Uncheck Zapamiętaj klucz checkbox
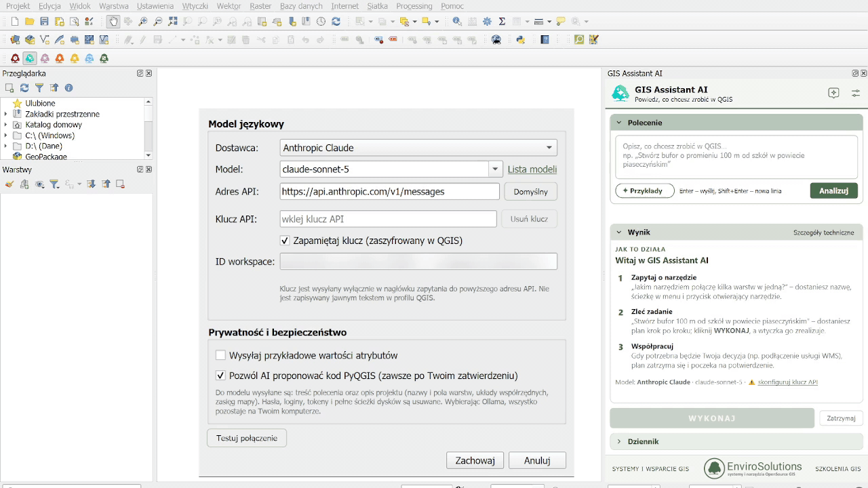This screenshot has width=868, height=488. coord(285,241)
